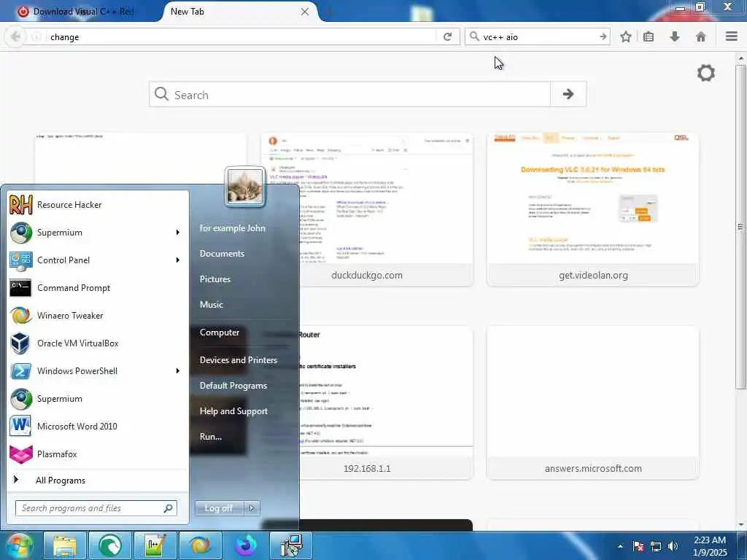Open Computer from Start menu

pos(220,332)
